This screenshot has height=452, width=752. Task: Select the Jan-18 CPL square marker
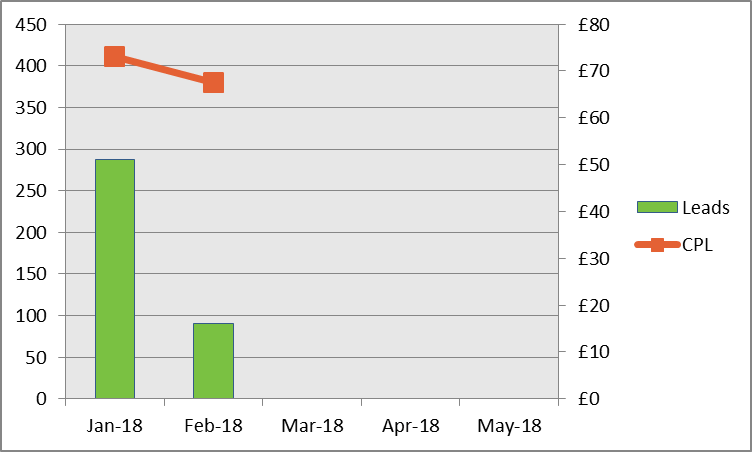(x=114, y=56)
